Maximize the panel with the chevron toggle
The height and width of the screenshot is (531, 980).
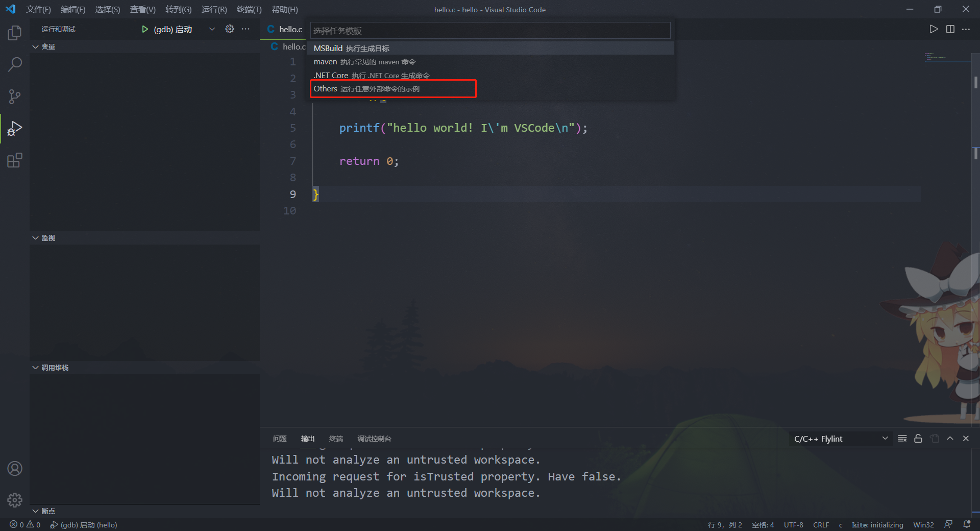click(950, 438)
